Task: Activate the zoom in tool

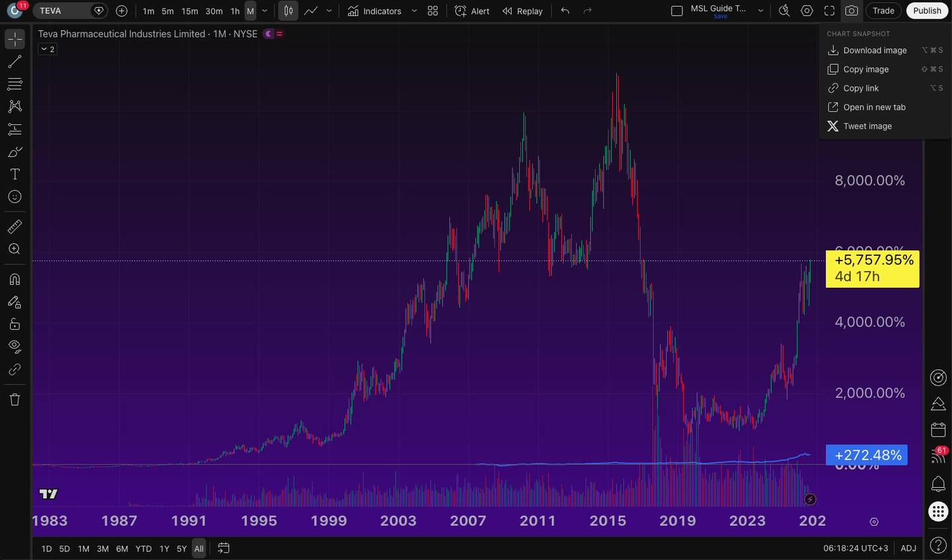Action: [15, 249]
